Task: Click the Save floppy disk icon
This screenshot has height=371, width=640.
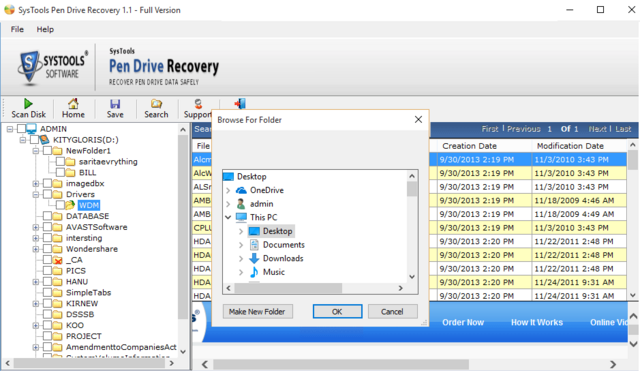Action: point(115,104)
